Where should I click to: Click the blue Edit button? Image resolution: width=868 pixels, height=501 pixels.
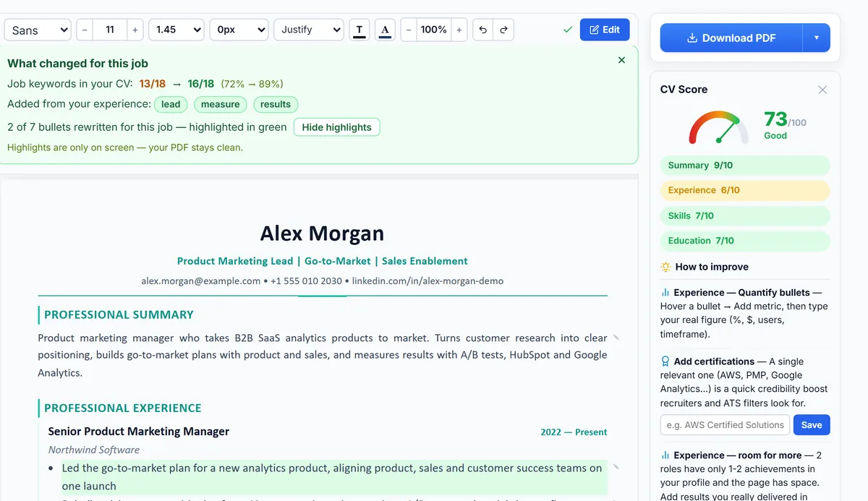(605, 30)
